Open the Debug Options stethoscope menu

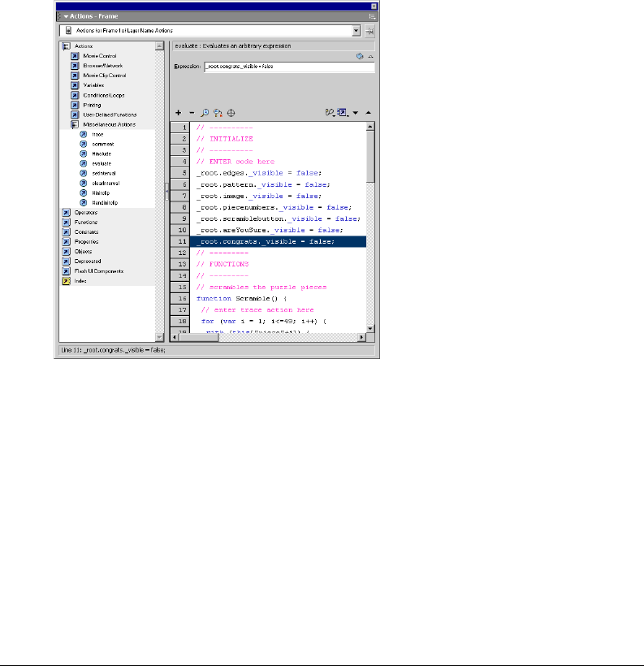coord(330,113)
